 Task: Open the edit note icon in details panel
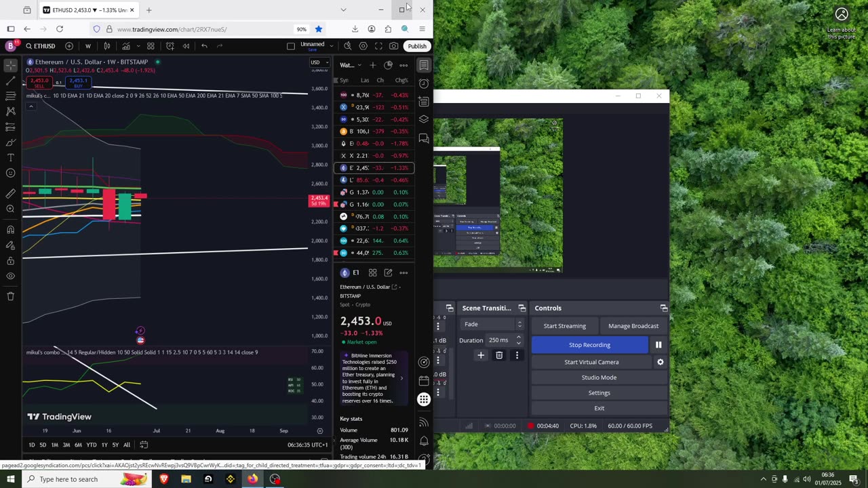388,272
